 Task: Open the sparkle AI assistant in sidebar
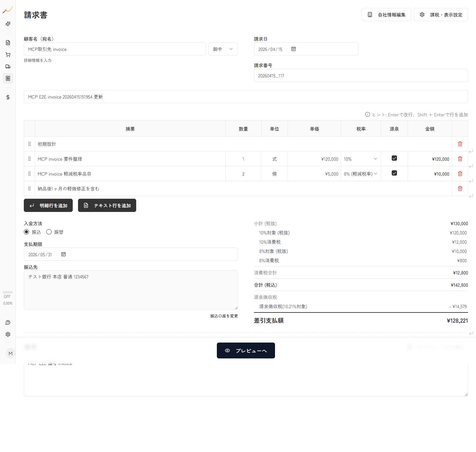point(8,24)
